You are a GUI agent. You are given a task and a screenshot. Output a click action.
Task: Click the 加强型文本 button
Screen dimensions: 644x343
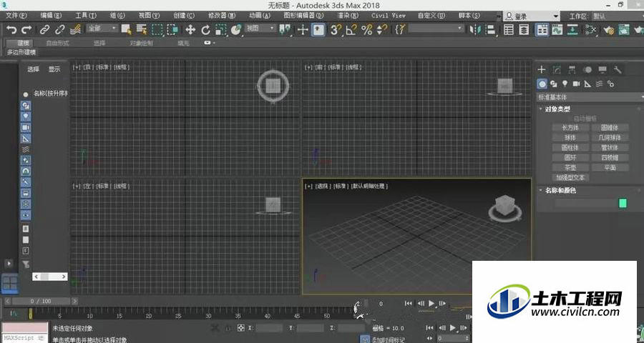570,177
